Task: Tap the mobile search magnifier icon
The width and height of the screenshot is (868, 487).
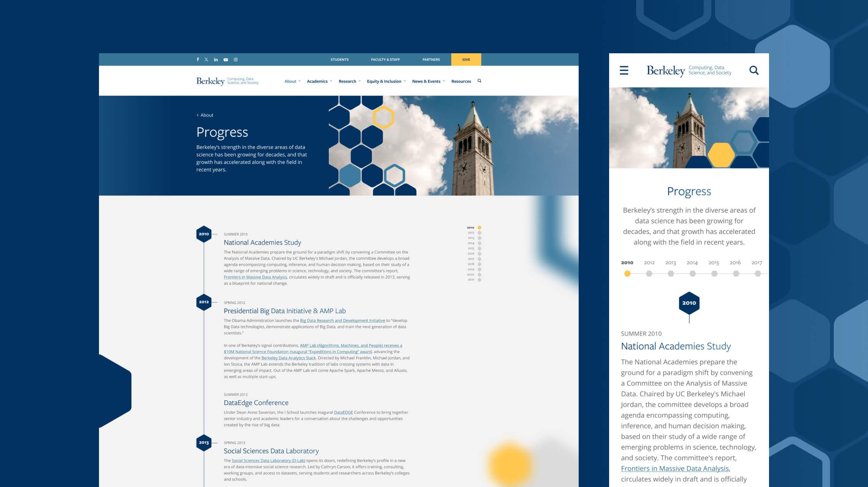Action: point(754,70)
